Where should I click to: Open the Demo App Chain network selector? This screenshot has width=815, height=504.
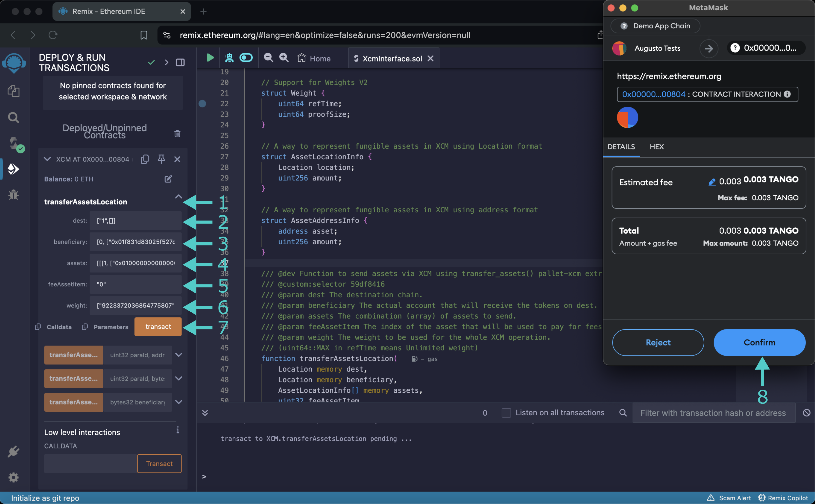655,26
